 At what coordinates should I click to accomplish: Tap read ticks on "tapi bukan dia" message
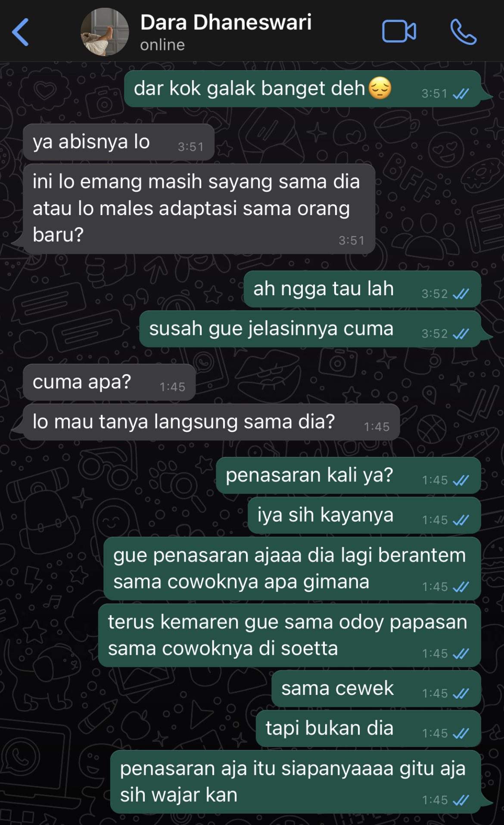point(461,734)
